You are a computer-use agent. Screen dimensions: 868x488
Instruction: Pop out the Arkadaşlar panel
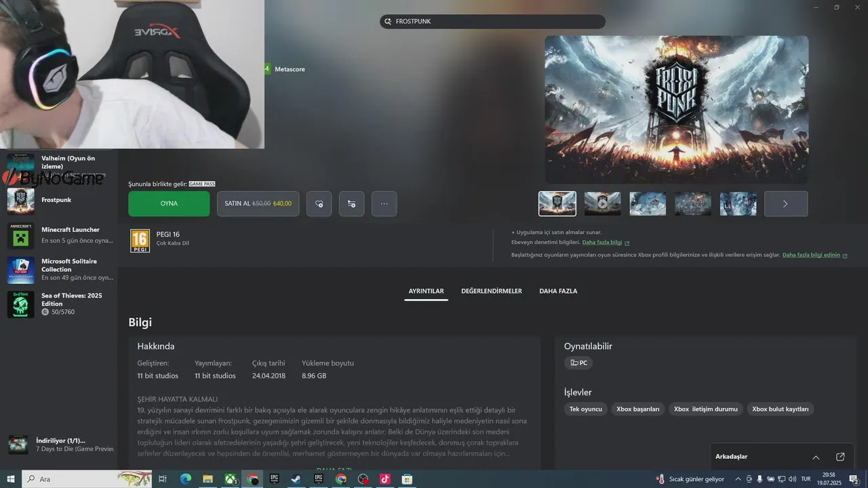click(x=840, y=457)
